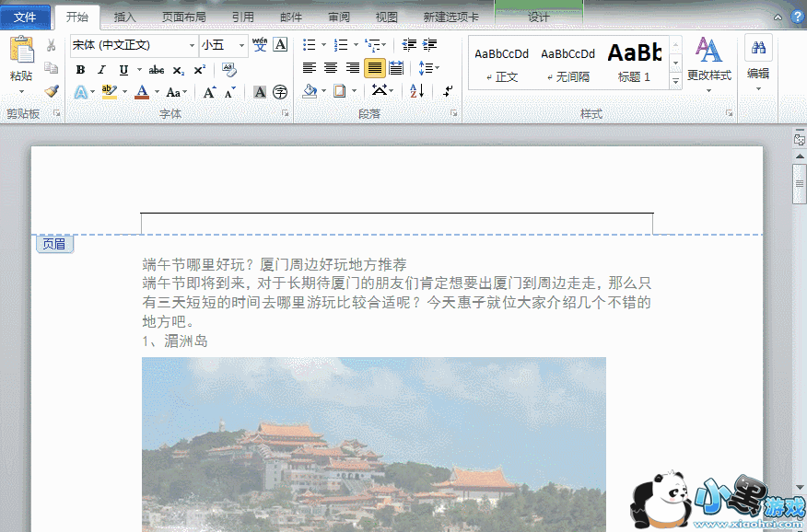Toggle the Justify alignment button
The width and height of the screenshot is (807, 532).
pyautogui.click(x=374, y=68)
